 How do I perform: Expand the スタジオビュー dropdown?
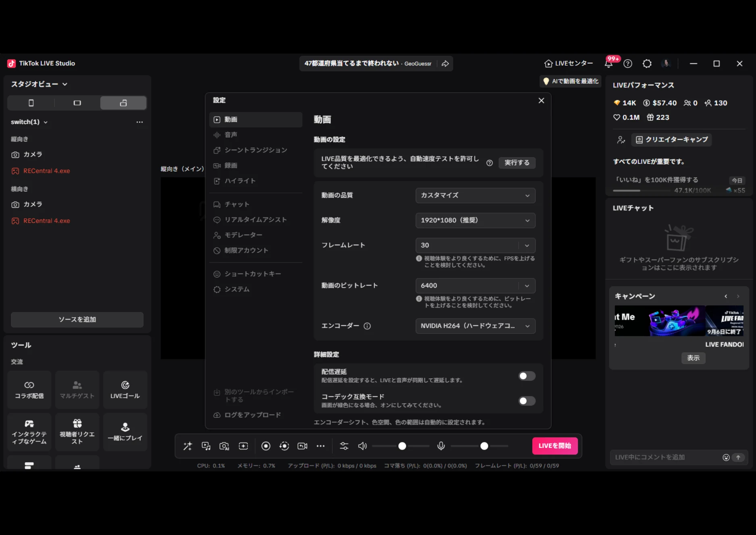click(x=39, y=84)
